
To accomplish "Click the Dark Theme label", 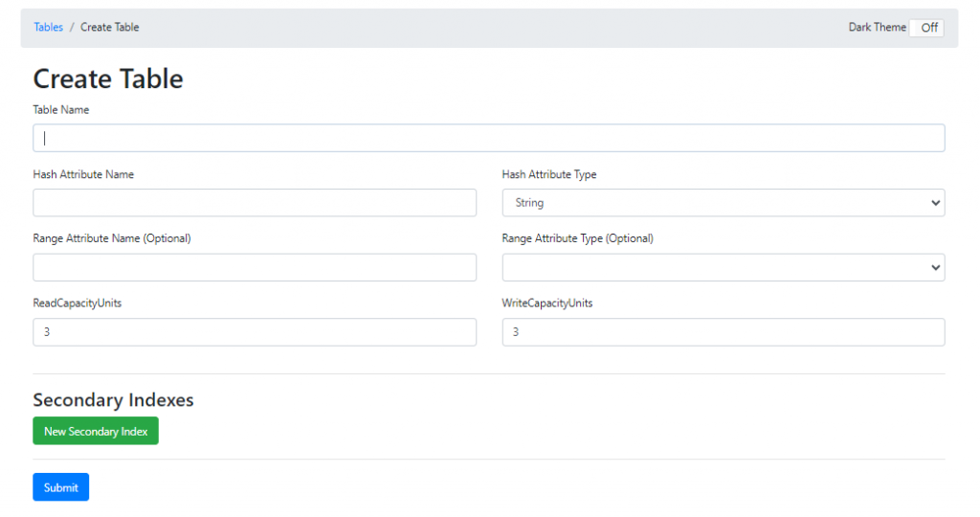I will (x=877, y=28).
